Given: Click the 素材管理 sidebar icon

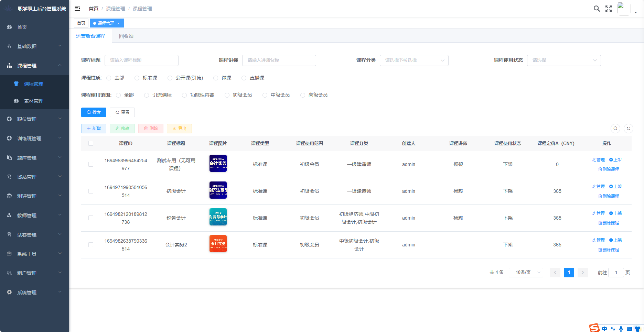Looking at the screenshot, I should point(16,101).
